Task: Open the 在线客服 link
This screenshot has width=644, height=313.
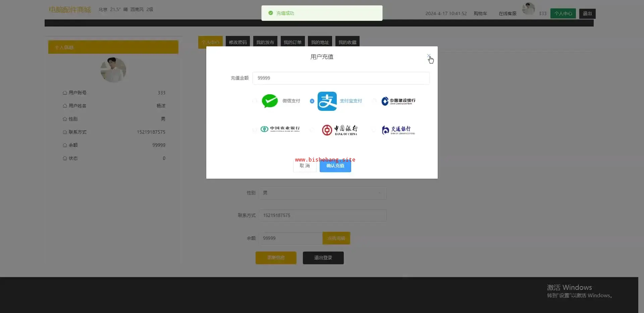Action: pyautogui.click(x=507, y=13)
